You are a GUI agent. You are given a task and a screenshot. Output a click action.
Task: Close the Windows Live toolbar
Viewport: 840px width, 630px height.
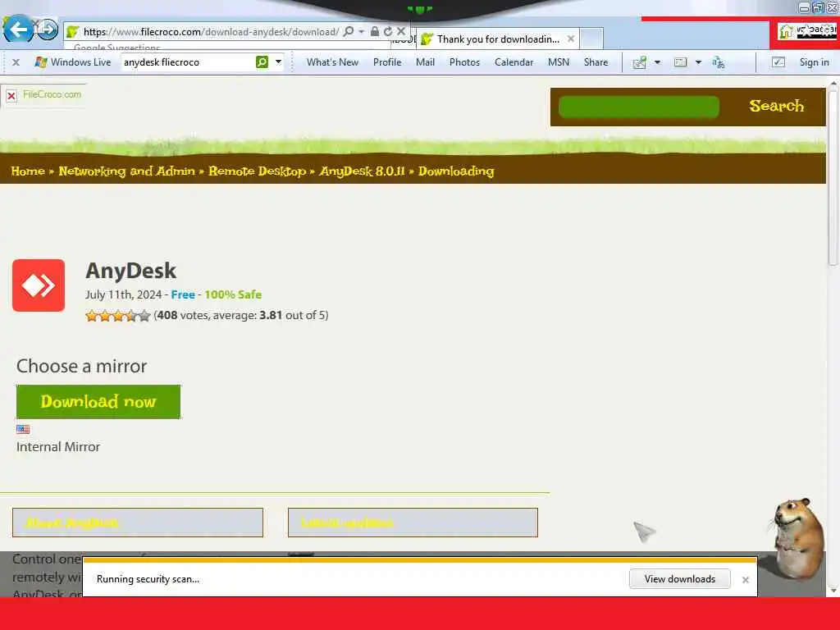tap(16, 62)
